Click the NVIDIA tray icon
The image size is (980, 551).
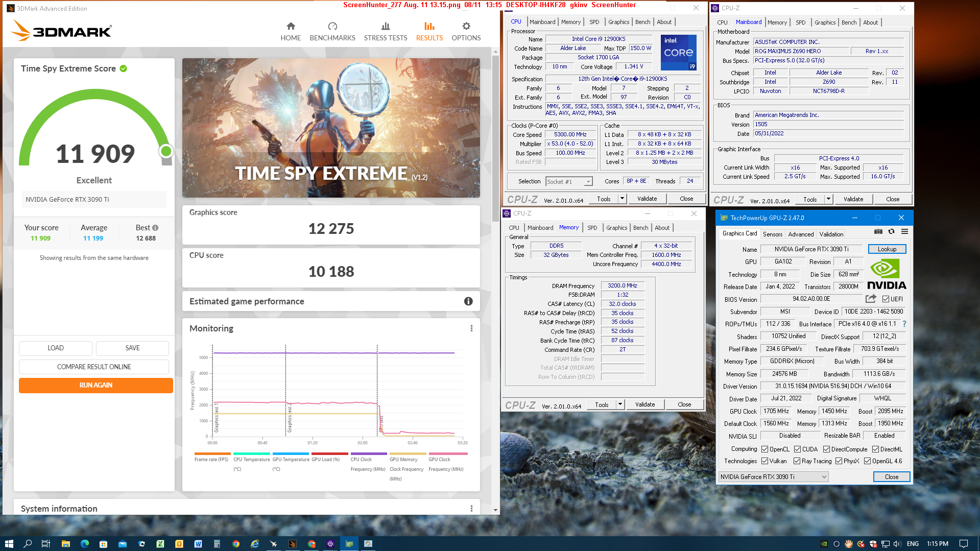pos(824,544)
